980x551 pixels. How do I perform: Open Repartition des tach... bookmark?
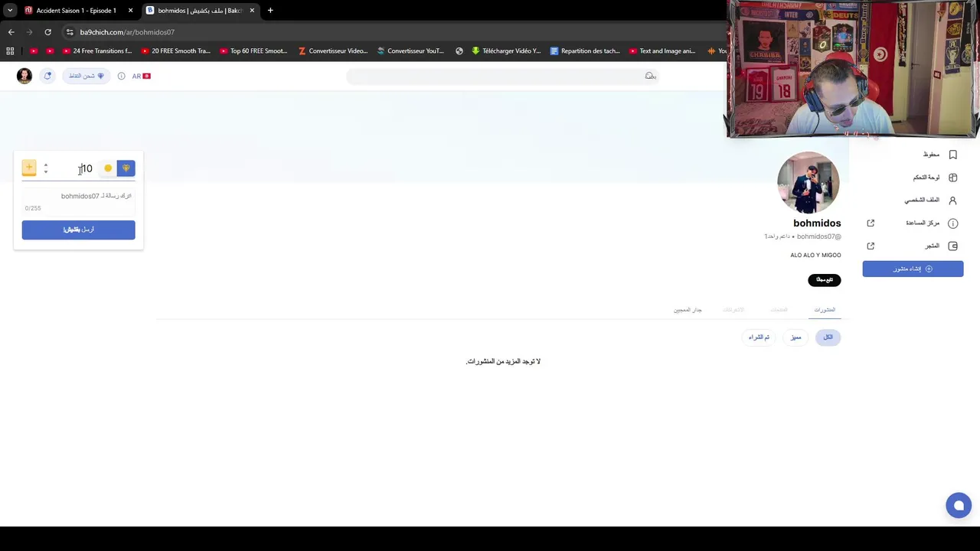(x=586, y=51)
